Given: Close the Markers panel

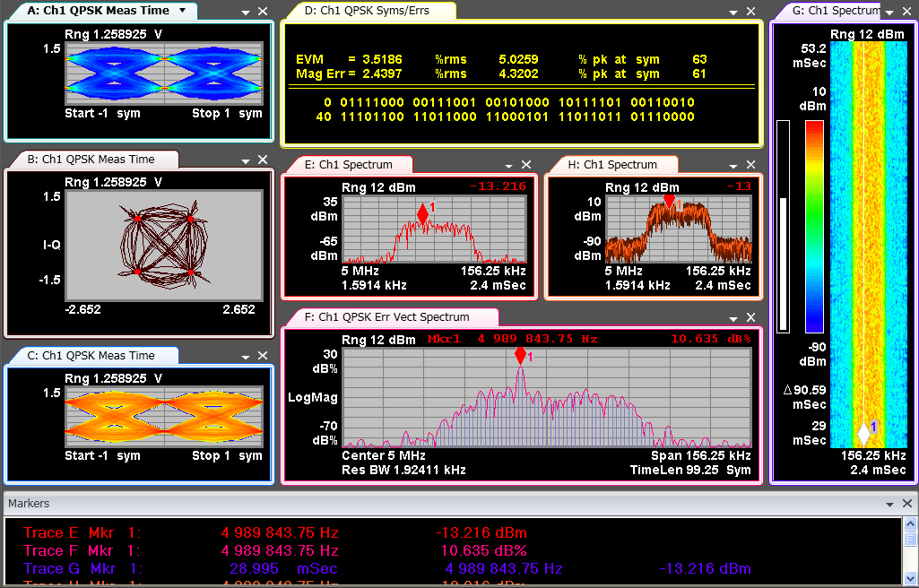Looking at the screenshot, I should [x=906, y=505].
